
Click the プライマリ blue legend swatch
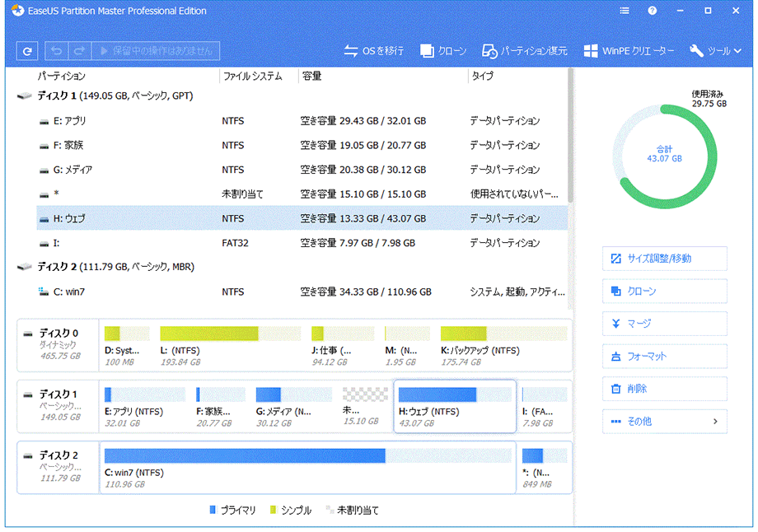213,510
